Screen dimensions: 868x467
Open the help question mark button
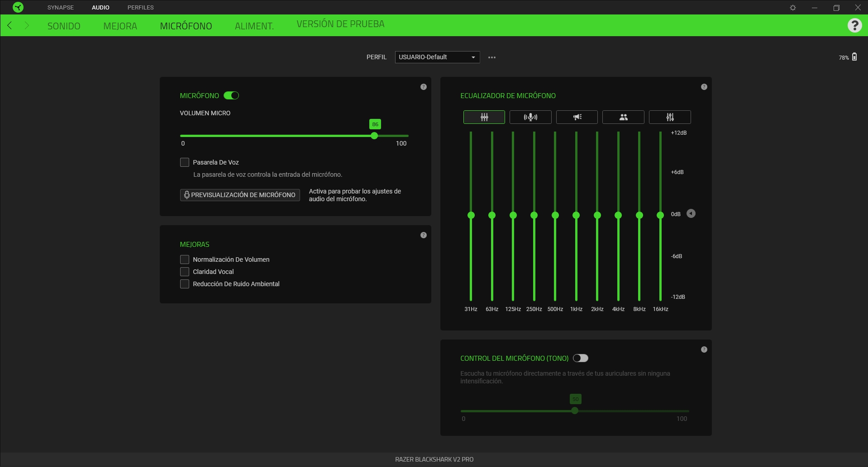(x=854, y=25)
